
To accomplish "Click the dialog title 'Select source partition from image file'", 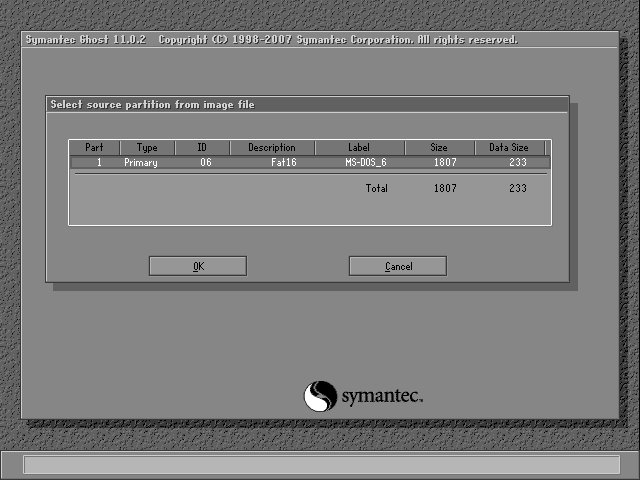I will 152,105.
